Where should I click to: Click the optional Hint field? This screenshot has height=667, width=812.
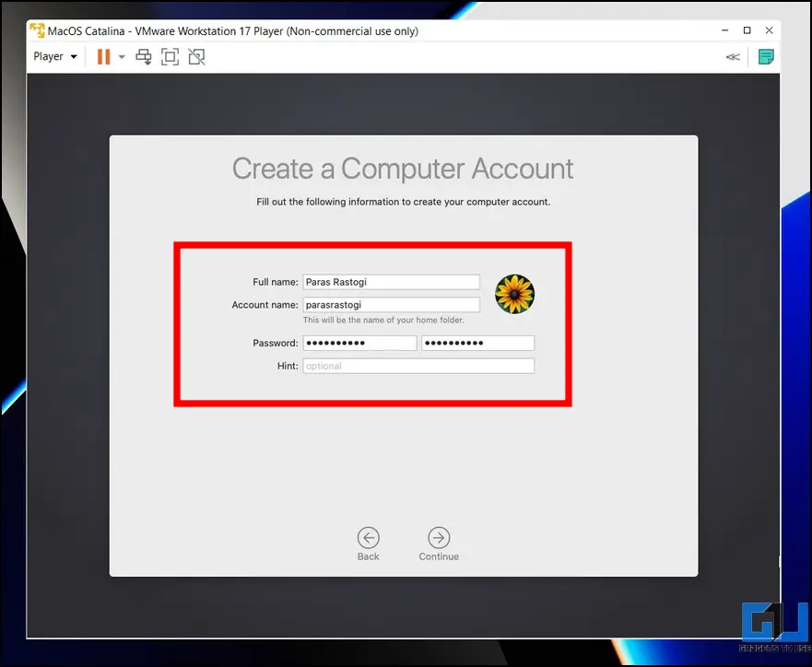click(418, 366)
